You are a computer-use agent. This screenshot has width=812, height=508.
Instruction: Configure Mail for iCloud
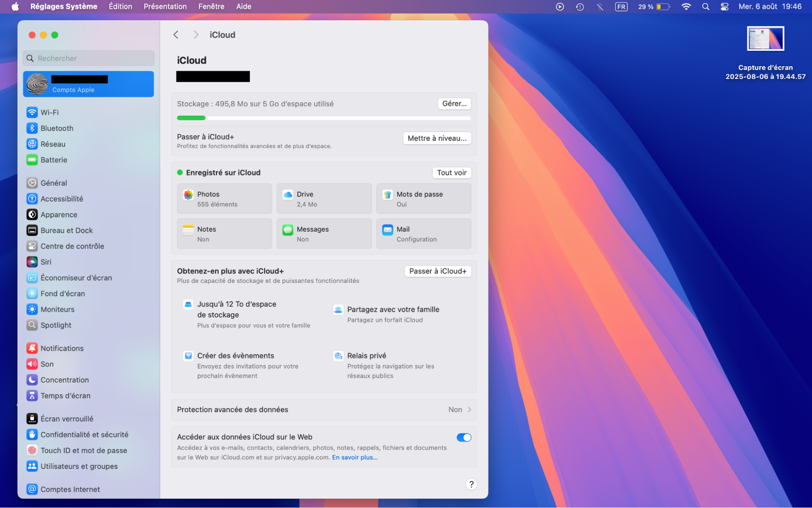point(424,234)
